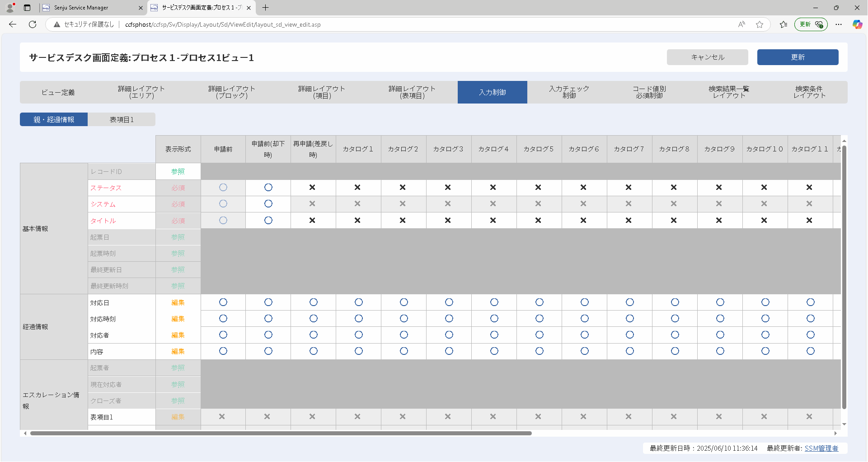Image resolution: width=868 pixels, height=462 pixels.
Task: Open the browser favorites list icon
Action: coord(784,24)
